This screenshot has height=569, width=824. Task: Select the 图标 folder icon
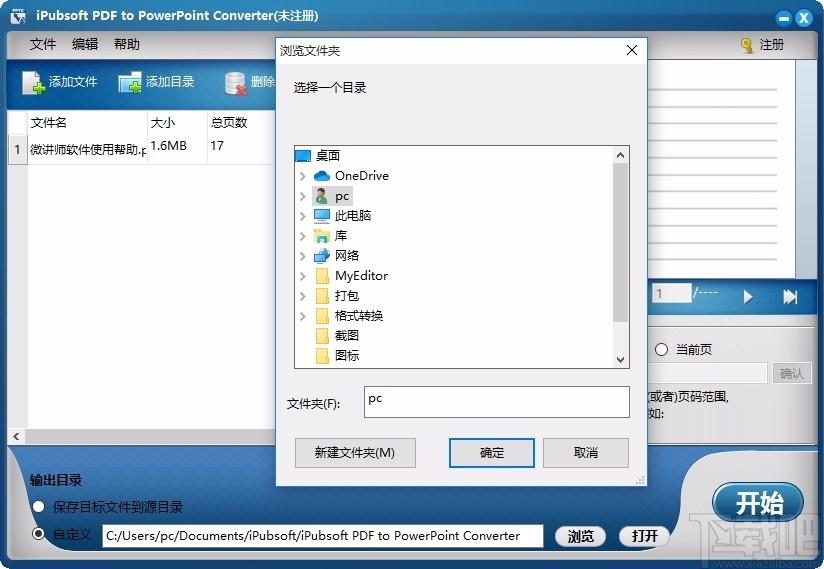[x=322, y=356]
